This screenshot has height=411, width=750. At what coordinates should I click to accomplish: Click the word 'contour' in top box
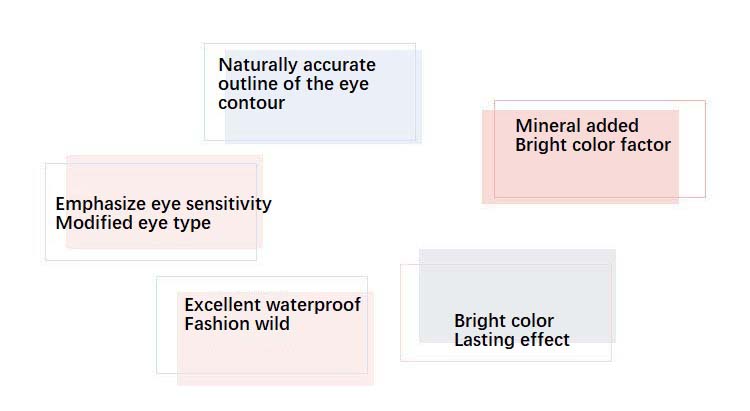[x=252, y=103]
